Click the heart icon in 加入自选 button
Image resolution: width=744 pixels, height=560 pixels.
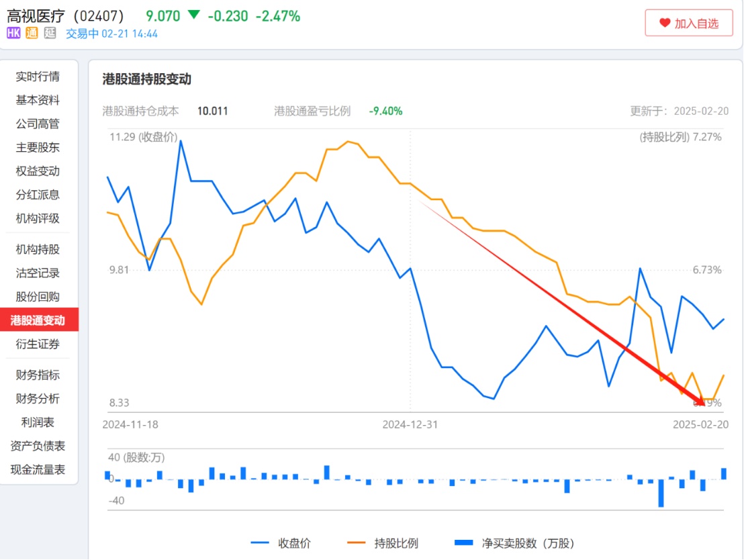(665, 24)
